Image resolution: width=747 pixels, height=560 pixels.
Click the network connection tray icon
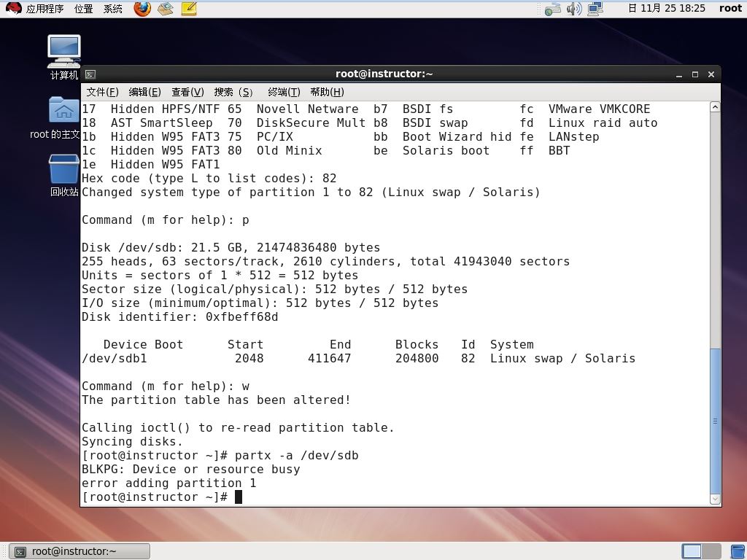point(553,9)
